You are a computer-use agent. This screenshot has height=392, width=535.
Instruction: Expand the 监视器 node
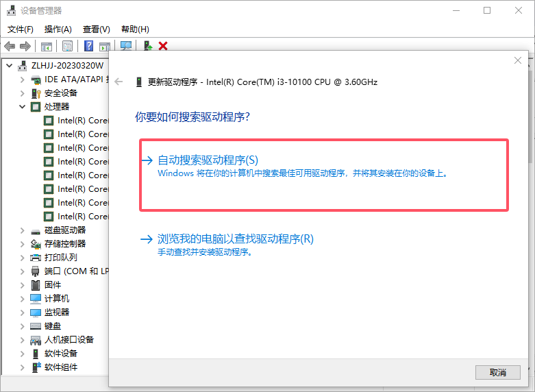pyautogui.click(x=23, y=313)
